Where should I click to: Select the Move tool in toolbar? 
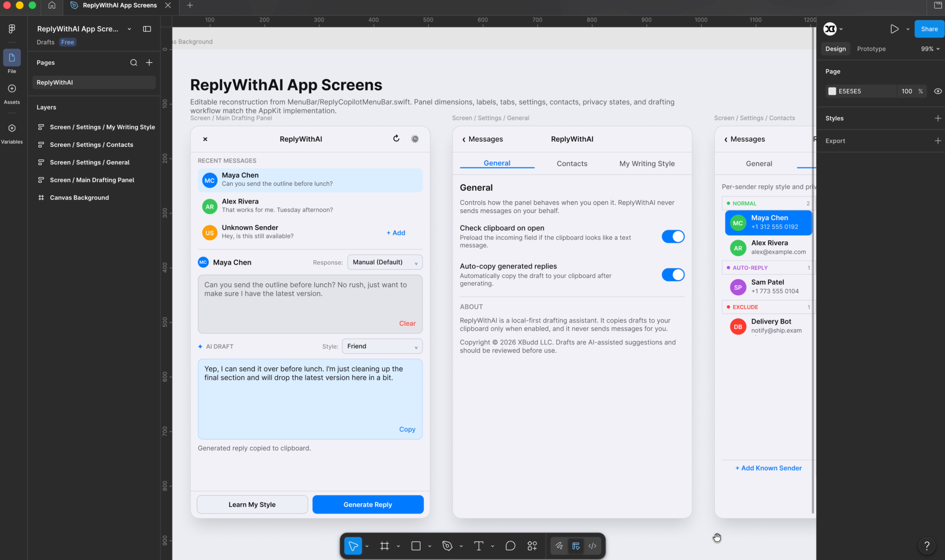click(x=353, y=546)
